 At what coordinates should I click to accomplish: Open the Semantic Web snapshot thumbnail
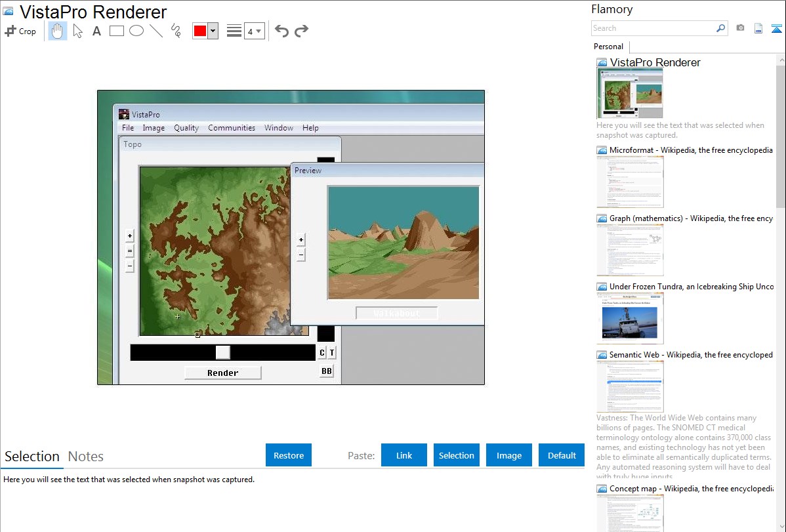(630, 386)
